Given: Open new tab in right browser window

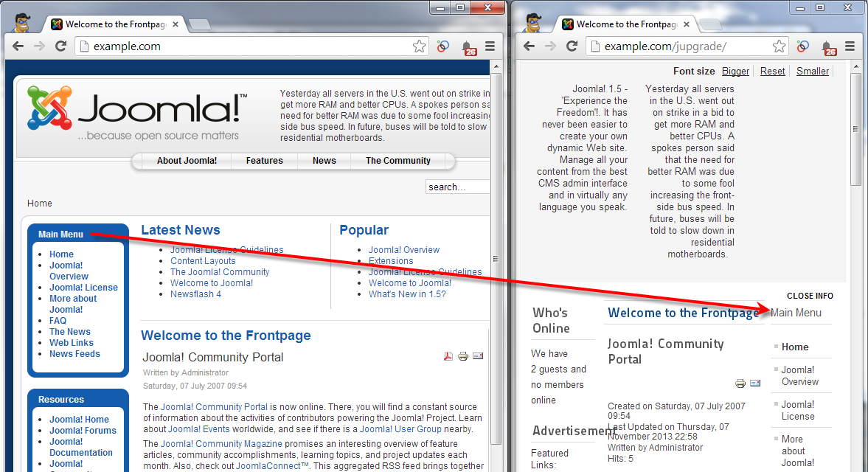Looking at the screenshot, I should point(711,24).
